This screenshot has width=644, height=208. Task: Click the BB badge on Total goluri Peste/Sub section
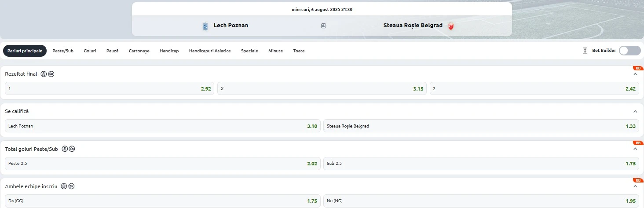(x=638, y=143)
